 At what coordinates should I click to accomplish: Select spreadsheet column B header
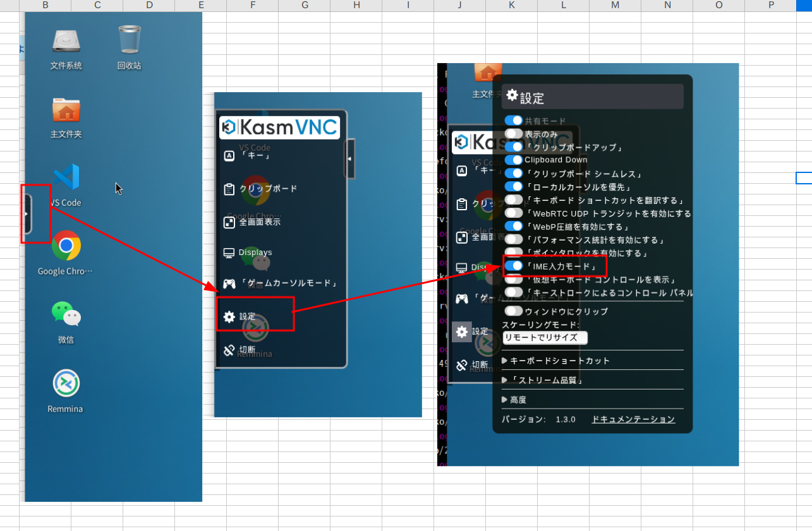coord(45,6)
